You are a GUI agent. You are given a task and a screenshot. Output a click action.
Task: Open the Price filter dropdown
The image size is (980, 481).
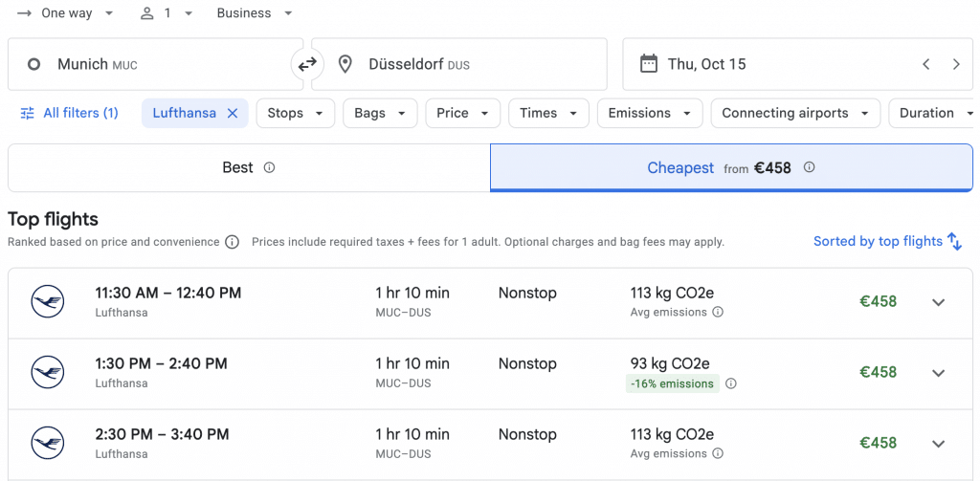(x=463, y=113)
